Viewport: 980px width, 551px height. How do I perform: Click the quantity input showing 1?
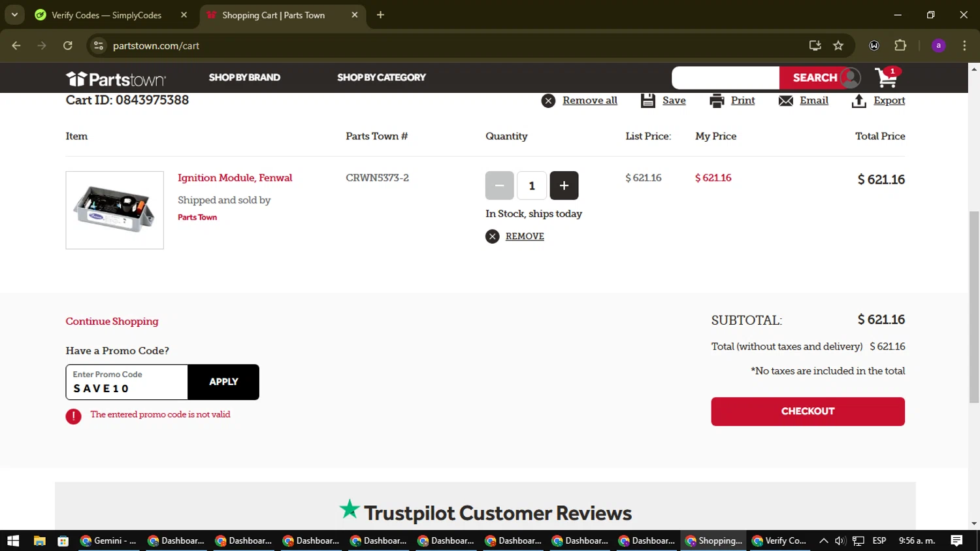tap(532, 186)
